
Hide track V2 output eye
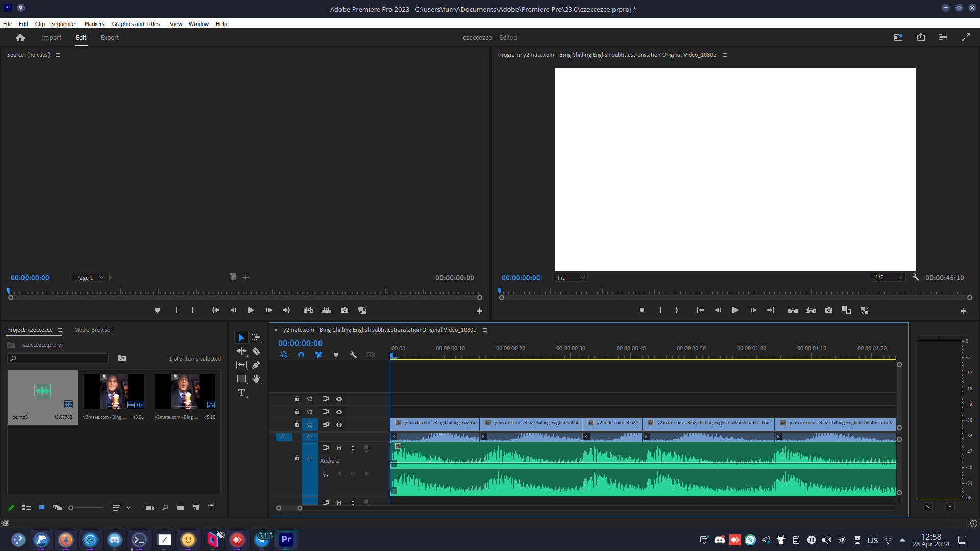pyautogui.click(x=339, y=412)
